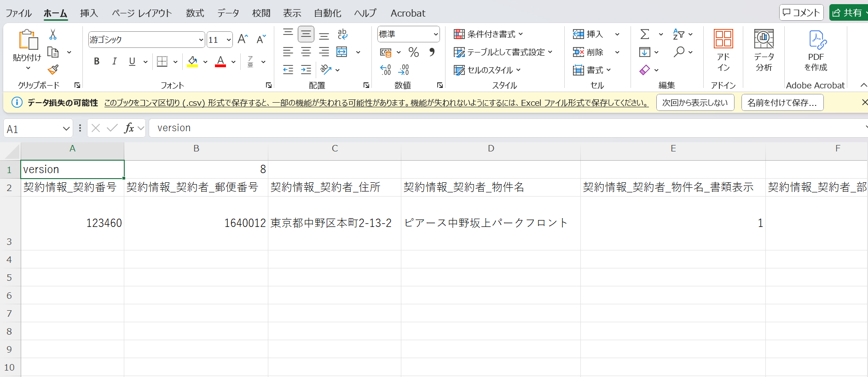Open the Acrobat tab
This screenshot has height=377, width=868.
click(x=408, y=13)
